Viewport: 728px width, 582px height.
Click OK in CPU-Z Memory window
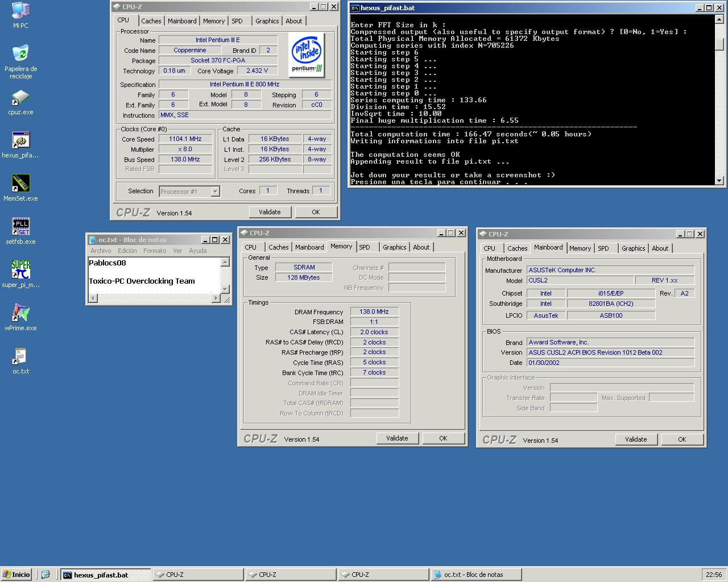443,438
